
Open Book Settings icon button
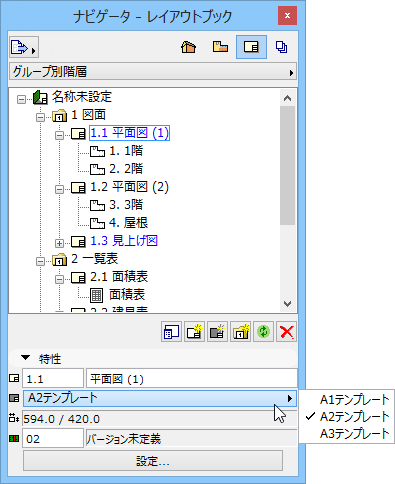tap(171, 332)
